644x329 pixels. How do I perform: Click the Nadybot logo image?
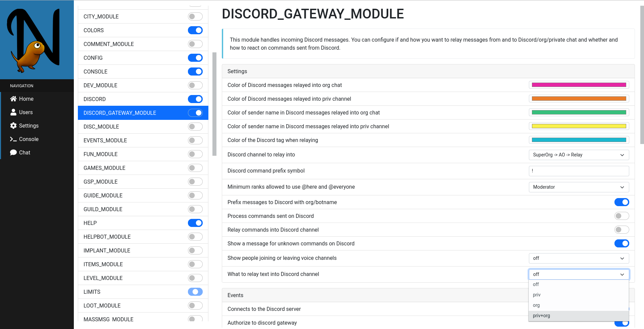[x=34, y=40]
